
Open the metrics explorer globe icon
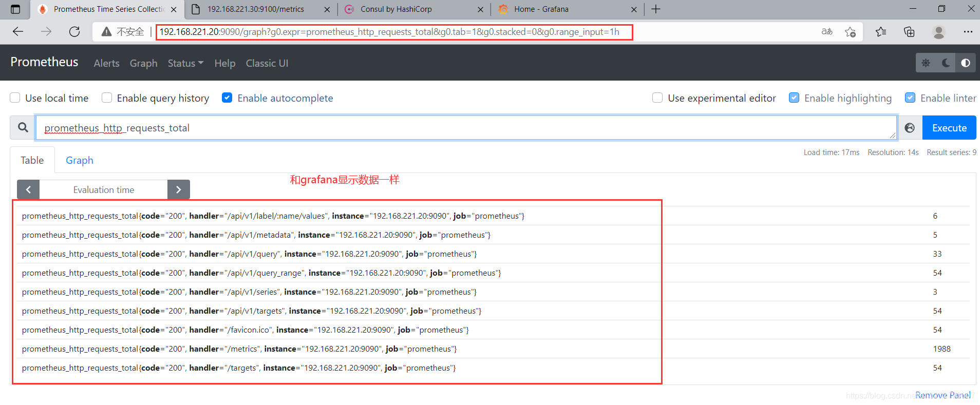tap(910, 128)
